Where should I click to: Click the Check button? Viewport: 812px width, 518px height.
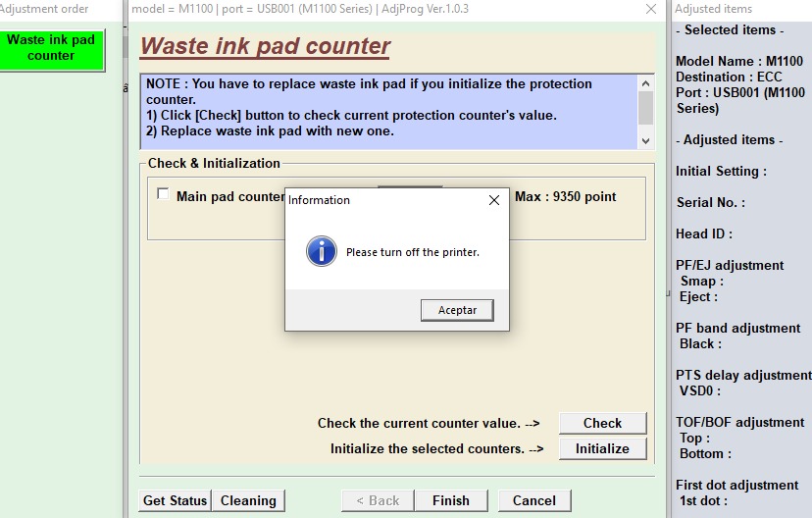click(603, 423)
